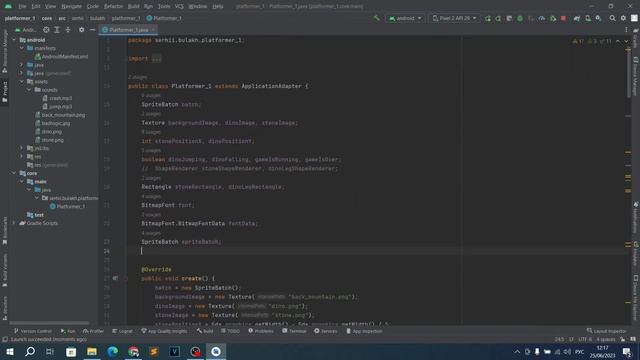640x360 pixels.
Task: Expand Gradle Scripts node
Action: tap(14, 223)
